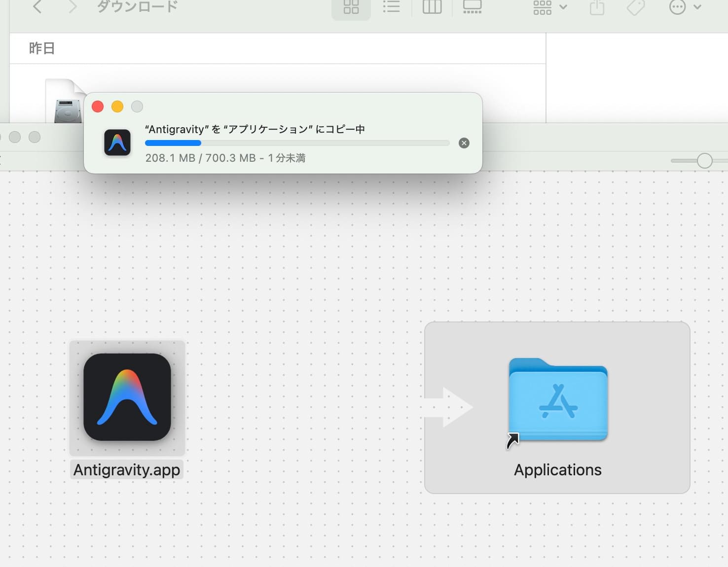
Task: Navigate back with the back arrow
Action: pyautogui.click(x=37, y=7)
